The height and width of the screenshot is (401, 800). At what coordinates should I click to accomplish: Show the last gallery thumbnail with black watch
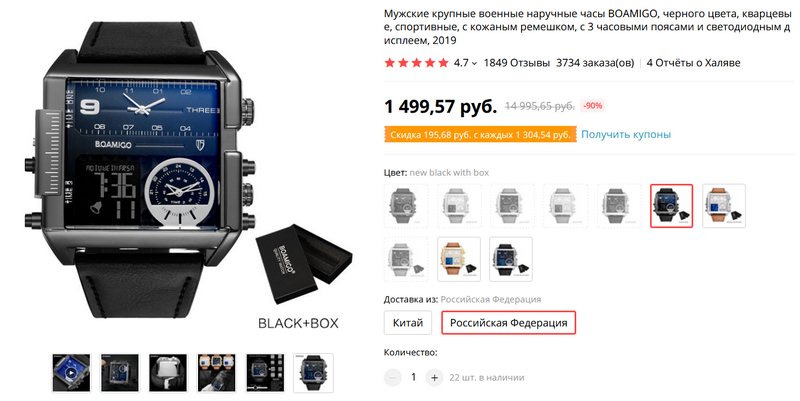click(x=313, y=373)
